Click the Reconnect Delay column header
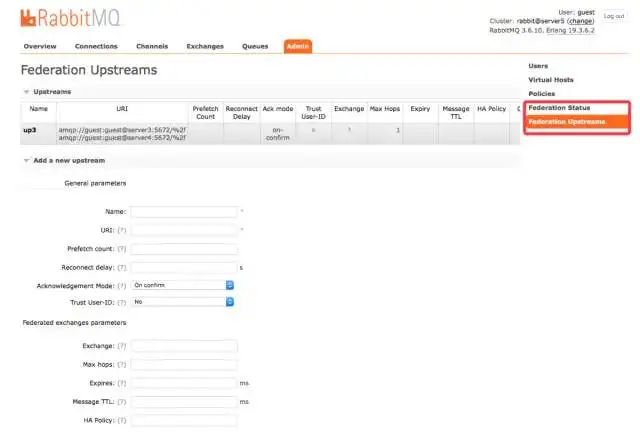The height and width of the screenshot is (437, 640). coord(241,113)
